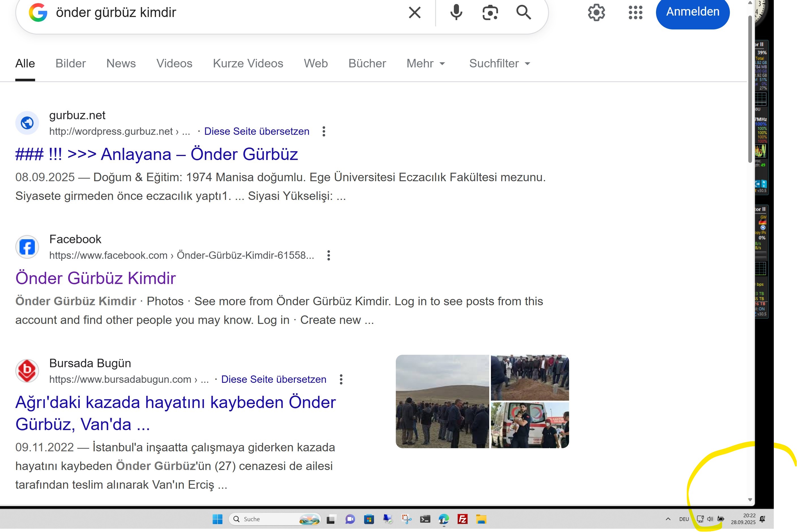This screenshot has height=532, width=797.
Task: Open the Önder Gürbüz Kimdir Facebook link
Action: coord(95,278)
